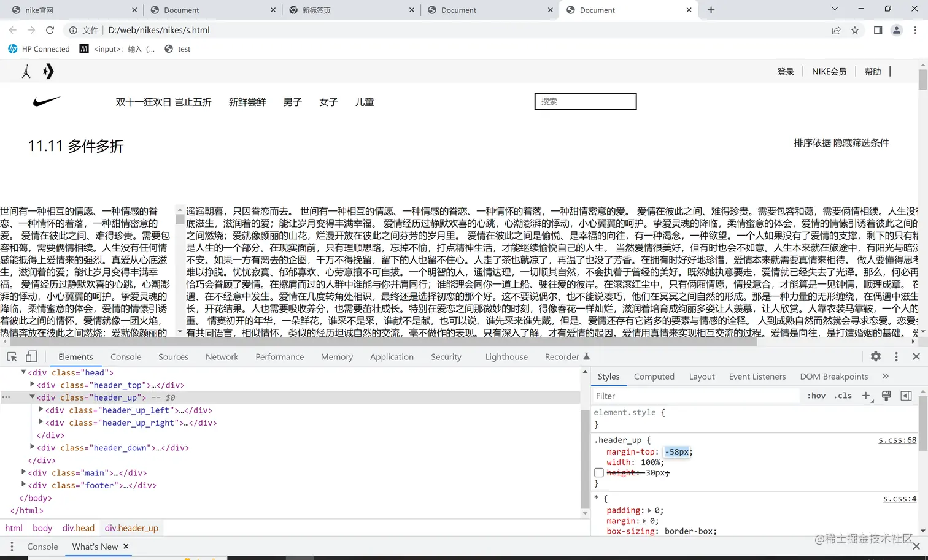Click the chevron to show more DevTools panels
The width and height of the screenshot is (928, 560).
tap(885, 376)
